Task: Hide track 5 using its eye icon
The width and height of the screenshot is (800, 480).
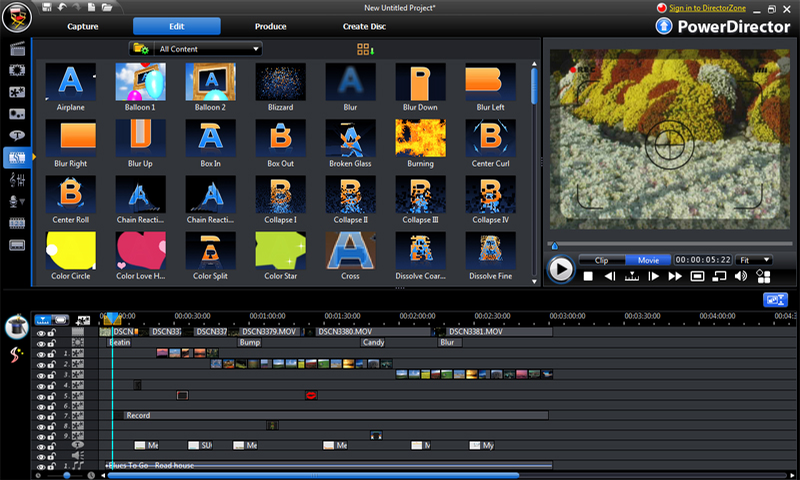Action: (41, 397)
